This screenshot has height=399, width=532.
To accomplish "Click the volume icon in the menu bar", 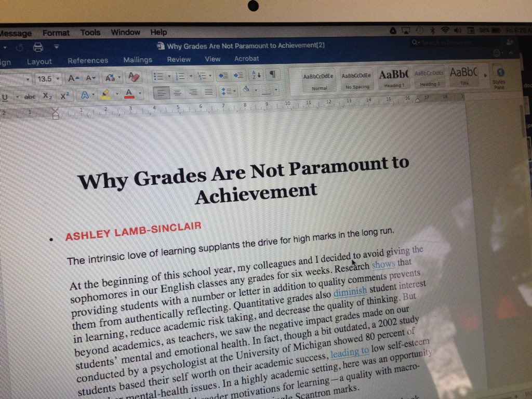I will point(457,30).
